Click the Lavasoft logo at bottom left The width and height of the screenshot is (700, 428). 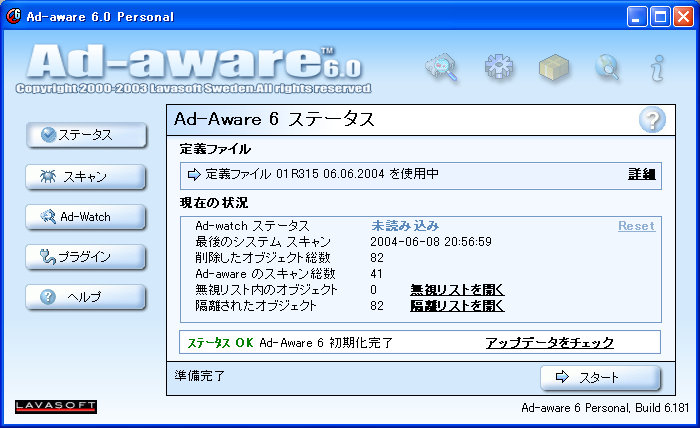pos(56,406)
